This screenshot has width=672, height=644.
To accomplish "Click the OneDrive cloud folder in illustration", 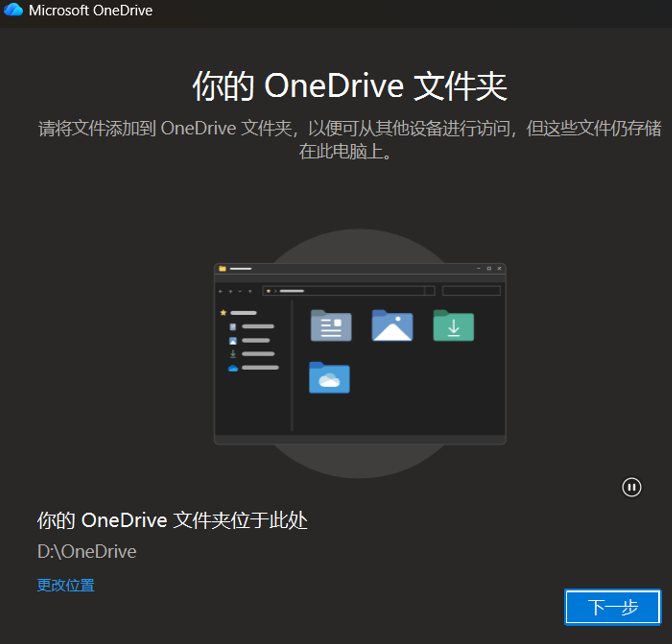I will click(x=329, y=377).
